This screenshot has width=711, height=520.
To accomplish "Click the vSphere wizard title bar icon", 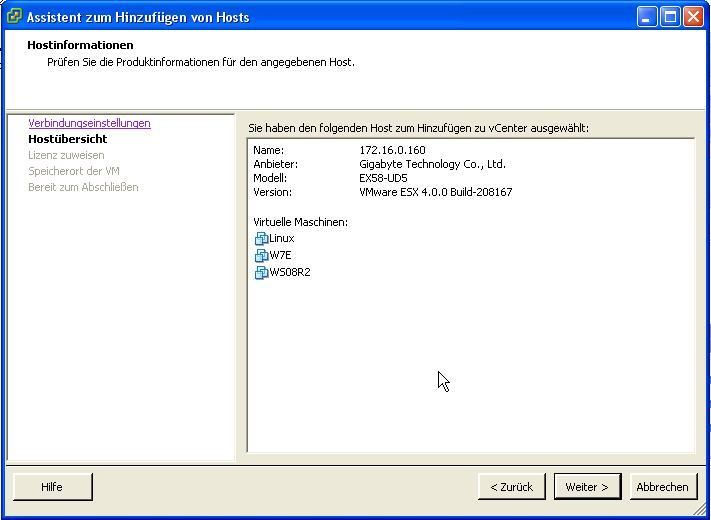I will 14,17.
